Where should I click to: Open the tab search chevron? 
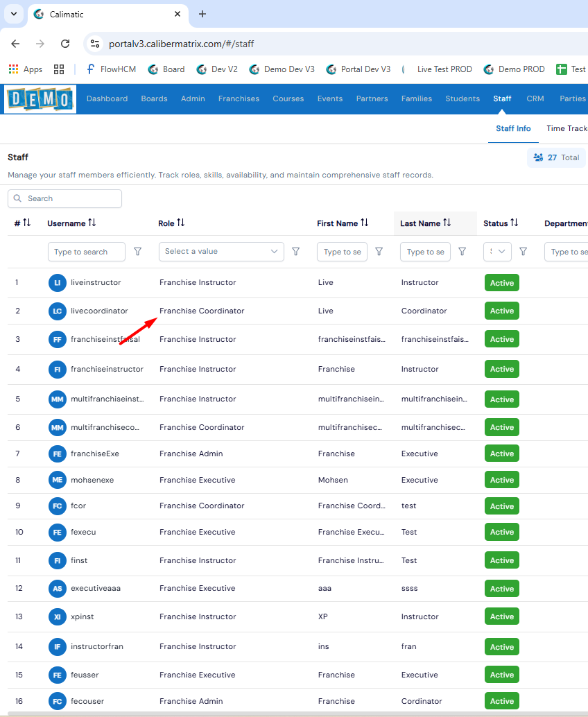click(x=14, y=14)
